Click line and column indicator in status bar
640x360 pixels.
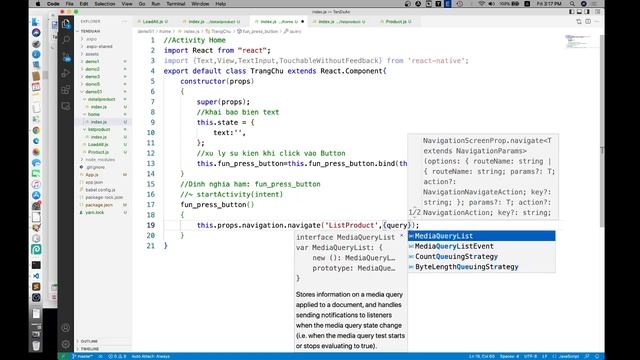pos(482,356)
